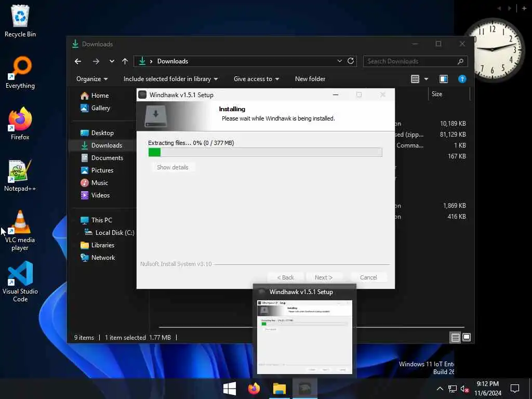Open Pictures in navigation pane
The image size is (532, 399).
[97, 170]
